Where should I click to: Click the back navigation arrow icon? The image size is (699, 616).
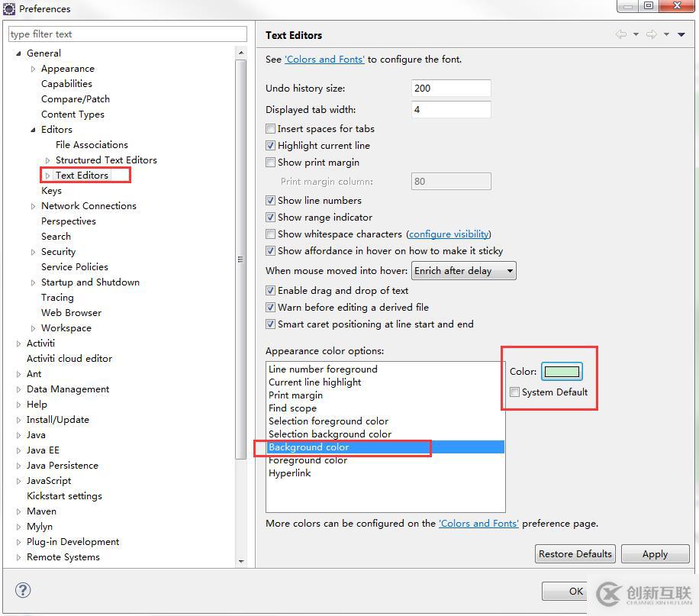click(621, 34)
